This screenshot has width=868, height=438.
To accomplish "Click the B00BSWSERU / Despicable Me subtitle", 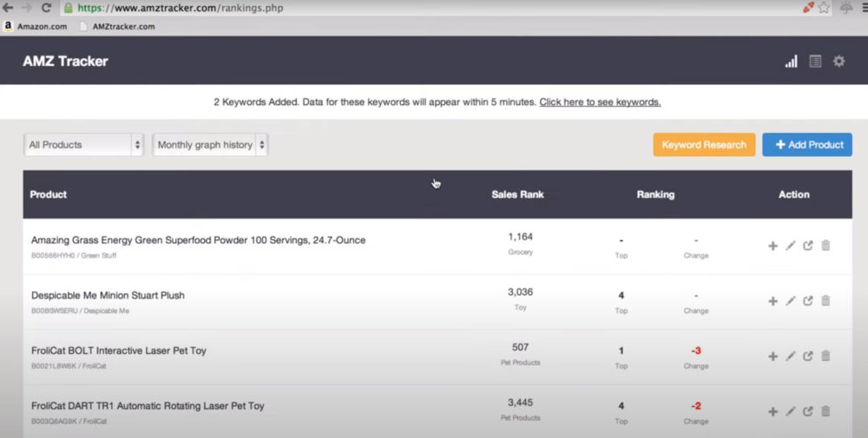I will point(80,311).
